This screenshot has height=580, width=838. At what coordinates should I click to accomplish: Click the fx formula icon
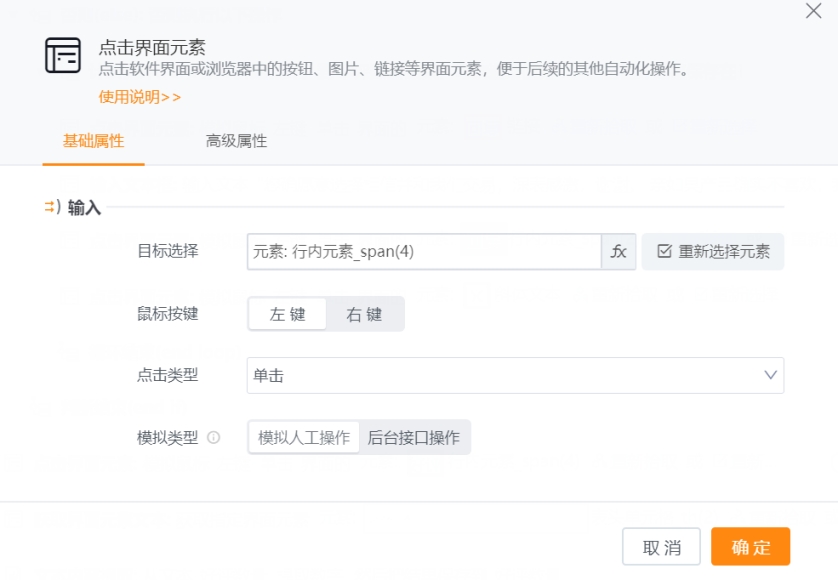(618, 251)
